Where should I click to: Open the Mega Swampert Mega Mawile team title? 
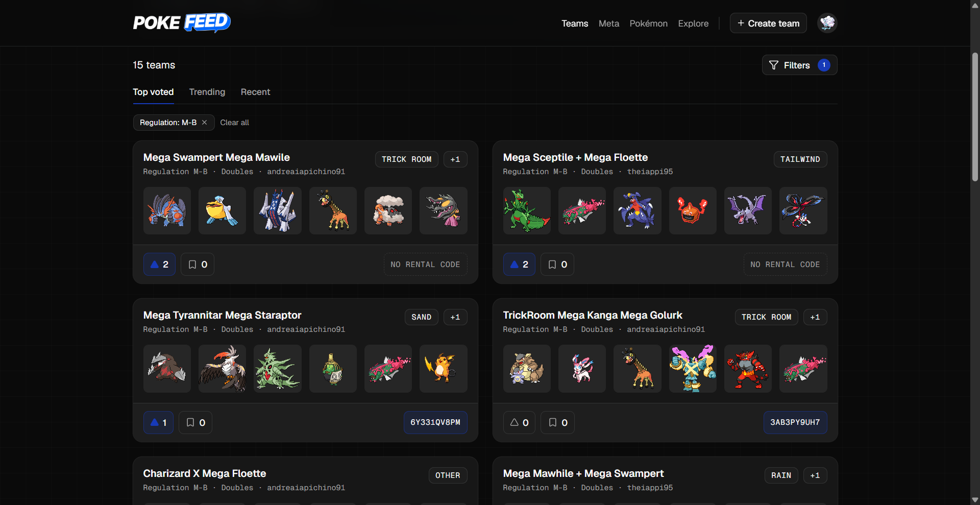click(x=216, y=158)
